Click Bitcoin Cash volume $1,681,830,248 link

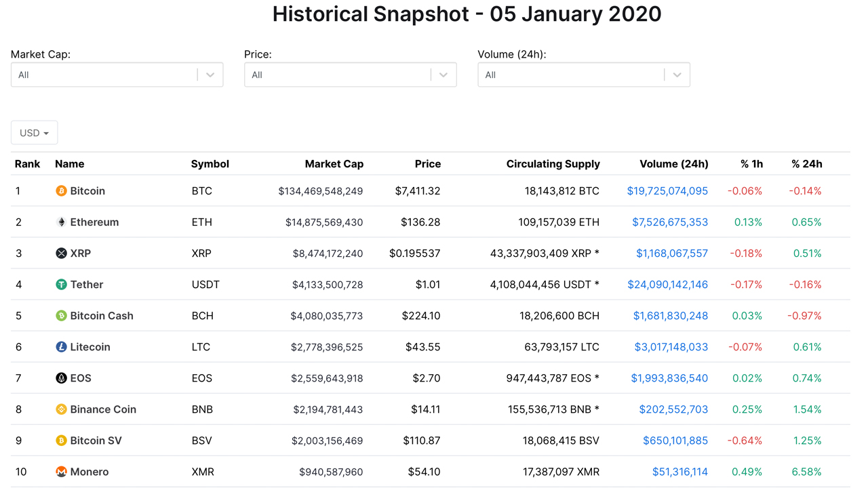pos(671,316)
